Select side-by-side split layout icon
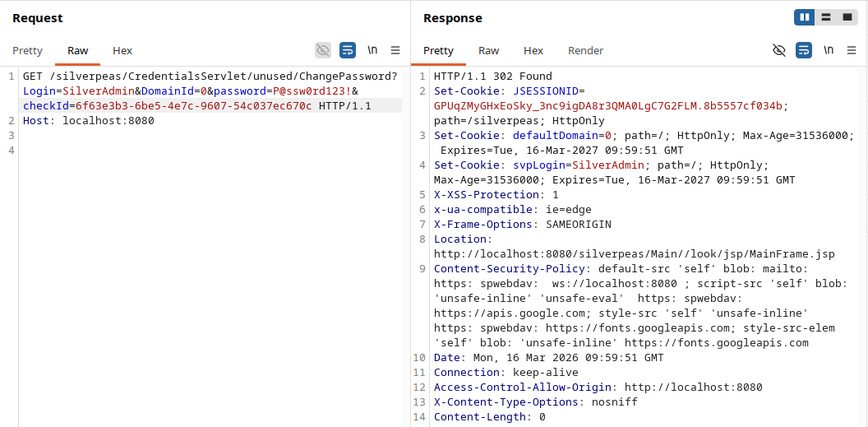 click(x=805, y=17)
